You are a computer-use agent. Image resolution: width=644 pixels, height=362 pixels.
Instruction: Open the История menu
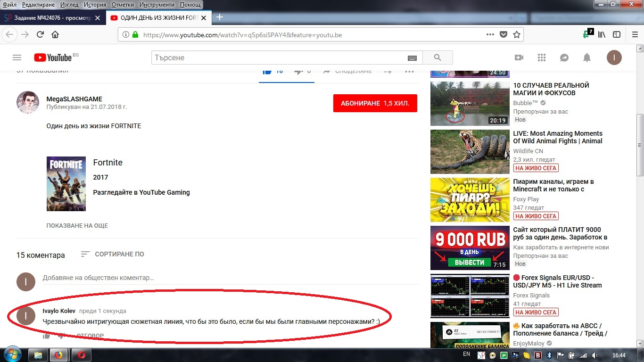pos(95,4)
